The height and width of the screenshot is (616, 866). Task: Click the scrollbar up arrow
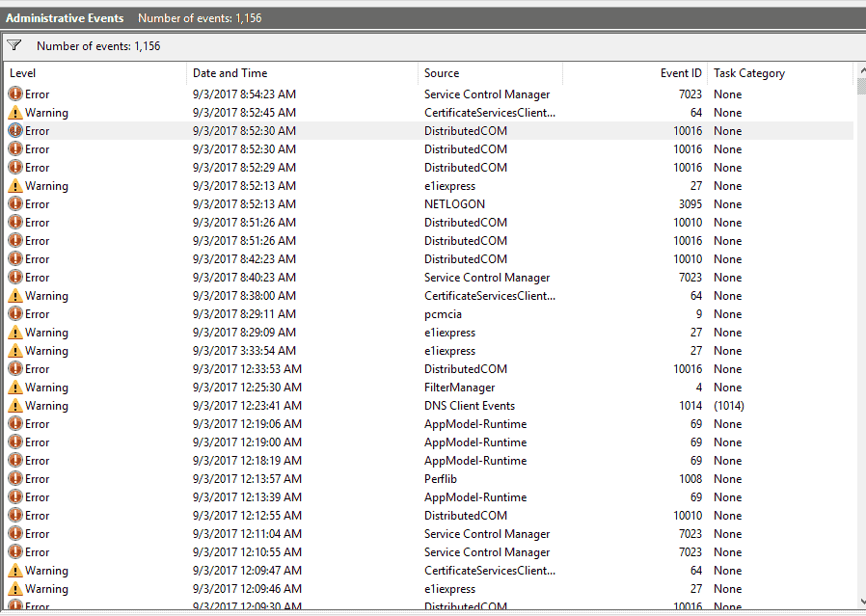pos(862,70)
